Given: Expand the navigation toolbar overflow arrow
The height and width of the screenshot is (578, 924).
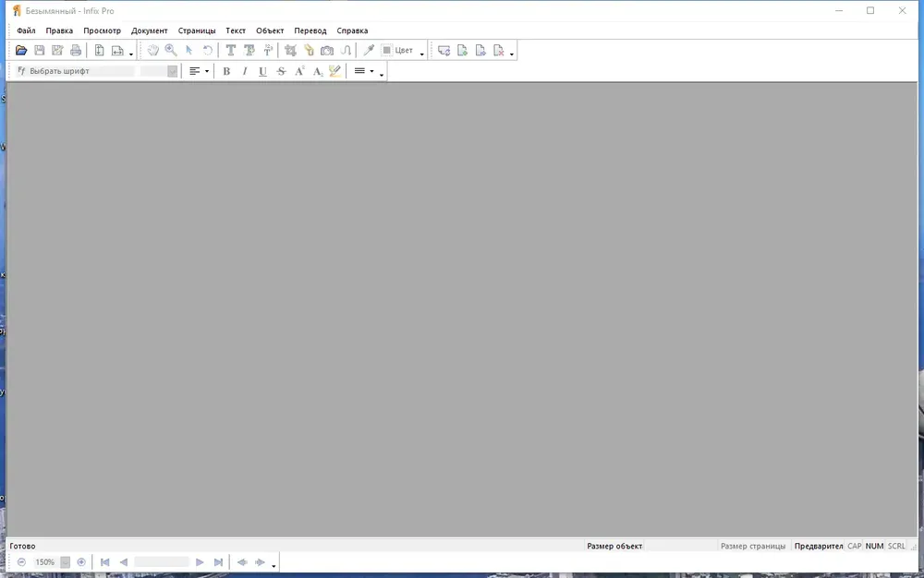Looking at the screenshot, I should click(274, 566).
